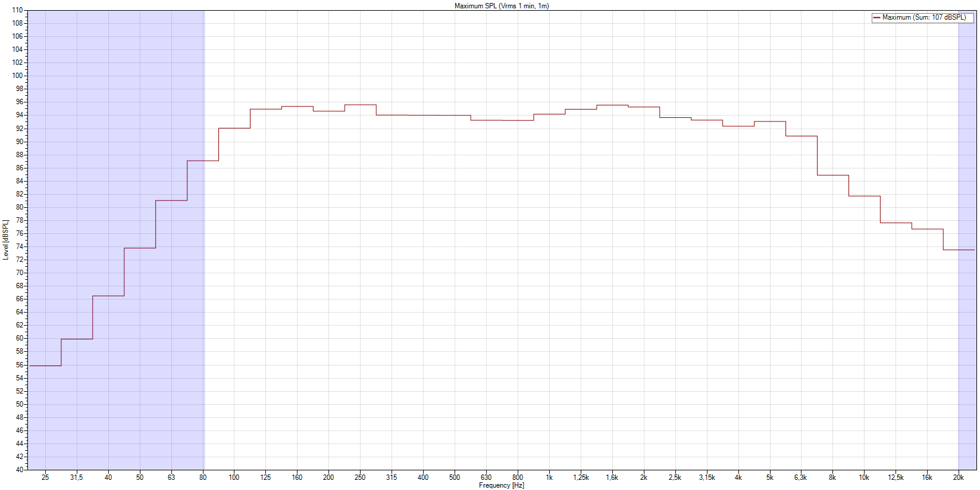980x490 pixels.
Task: Select the 'Level [dBSPL]' vertical axis title
Action: coord(5,239)
